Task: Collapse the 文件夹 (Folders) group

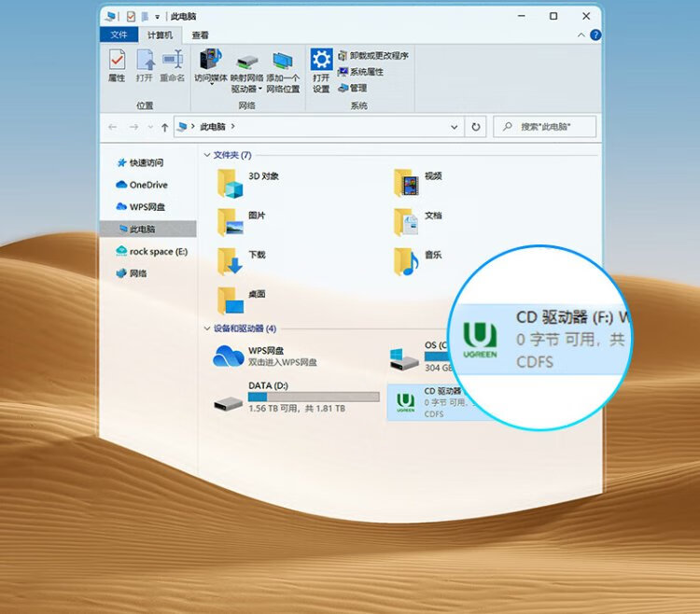Action: 207,155
